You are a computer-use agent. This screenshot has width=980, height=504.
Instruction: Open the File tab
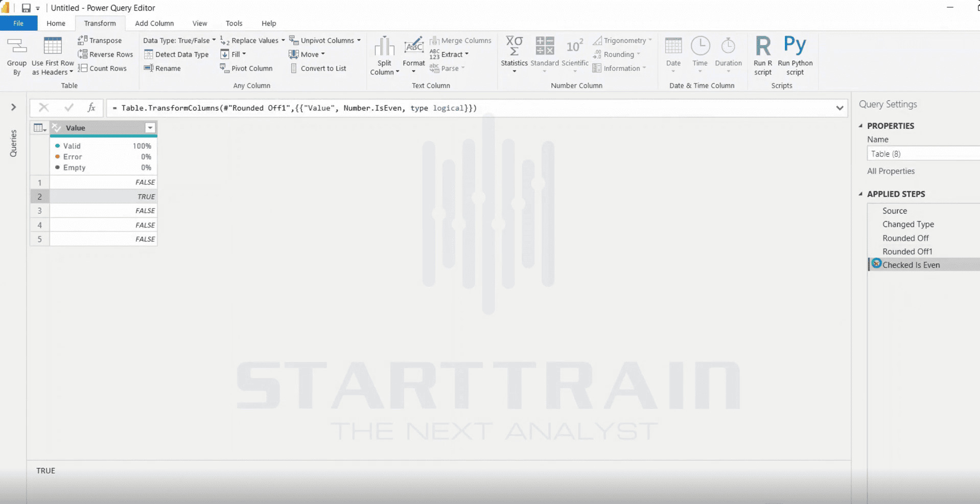[x=18, y=24]
